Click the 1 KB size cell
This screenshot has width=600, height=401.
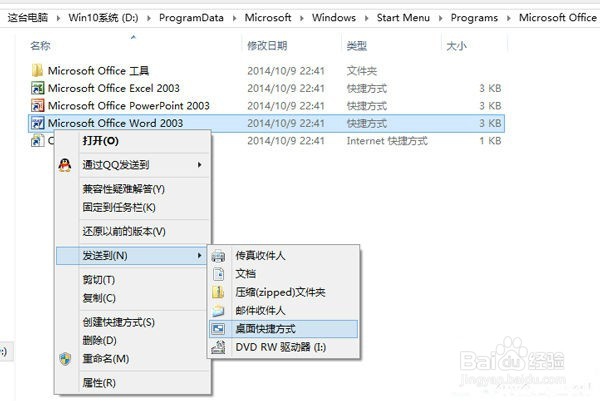(490, 141)
